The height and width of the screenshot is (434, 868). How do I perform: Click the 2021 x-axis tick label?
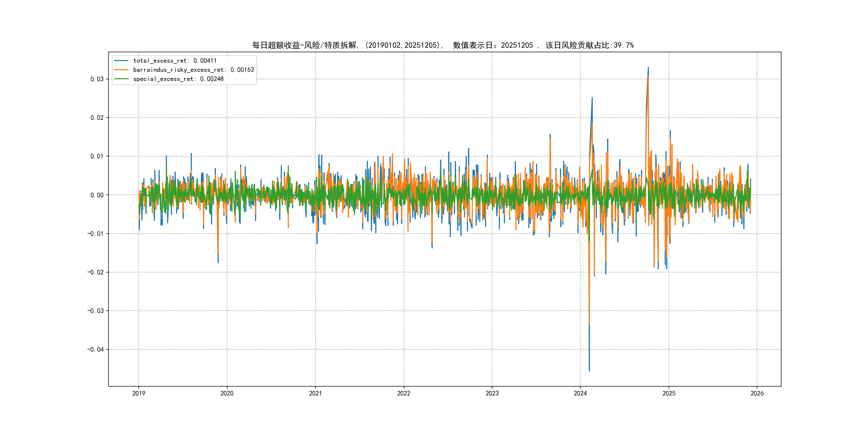315,393
